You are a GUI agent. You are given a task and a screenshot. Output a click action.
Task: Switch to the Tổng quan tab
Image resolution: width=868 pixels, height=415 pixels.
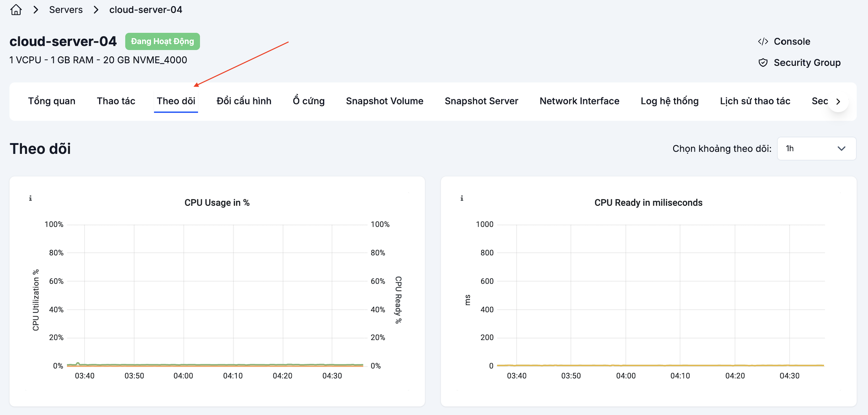pos(52,101)
